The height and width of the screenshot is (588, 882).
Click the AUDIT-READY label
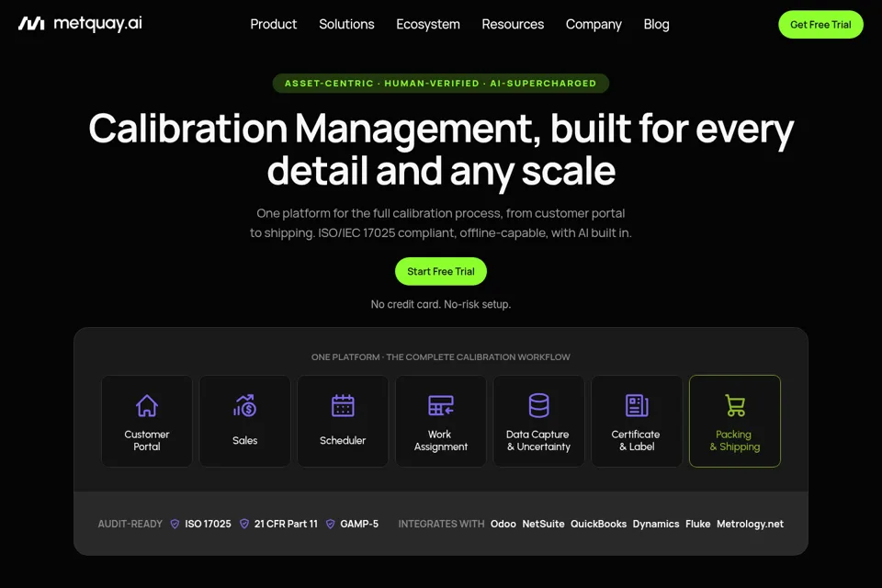[130, 524]
